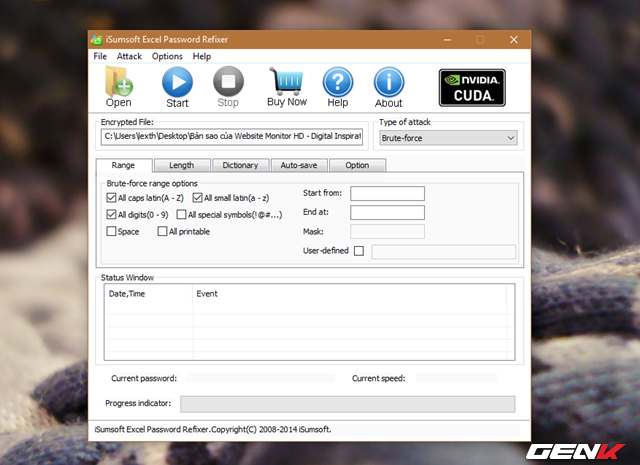The width and height of the screenshot is (640, 465).
Task: Click the copyright status bar text
Action: 213,429
